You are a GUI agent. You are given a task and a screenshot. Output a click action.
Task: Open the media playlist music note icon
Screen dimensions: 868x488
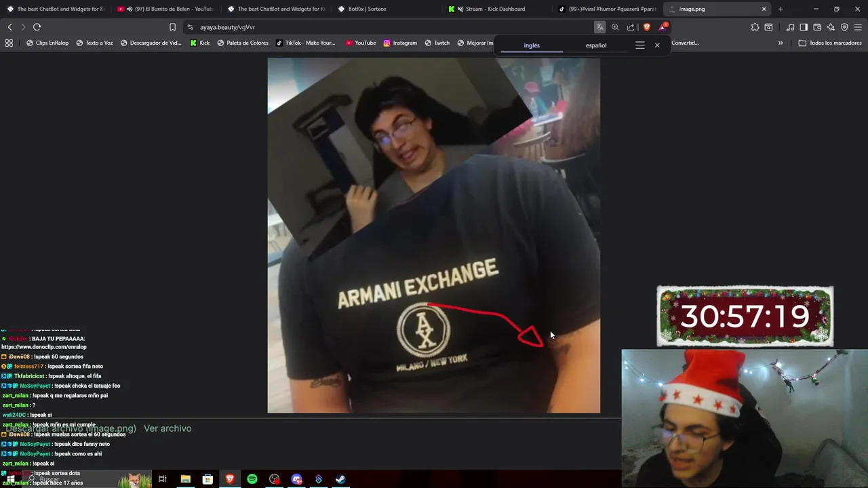point(790,27)
